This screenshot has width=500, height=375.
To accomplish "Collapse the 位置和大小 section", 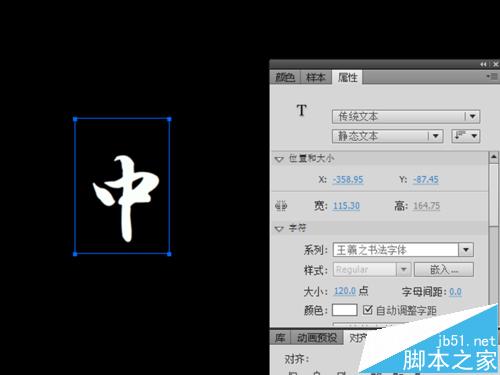I will (x=279, y=159).
